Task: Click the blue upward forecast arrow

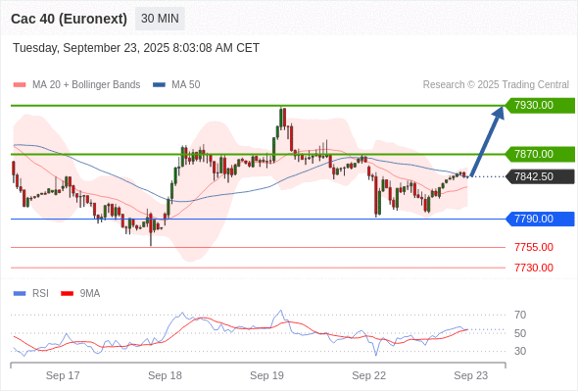Action: (x=487, y=141)
